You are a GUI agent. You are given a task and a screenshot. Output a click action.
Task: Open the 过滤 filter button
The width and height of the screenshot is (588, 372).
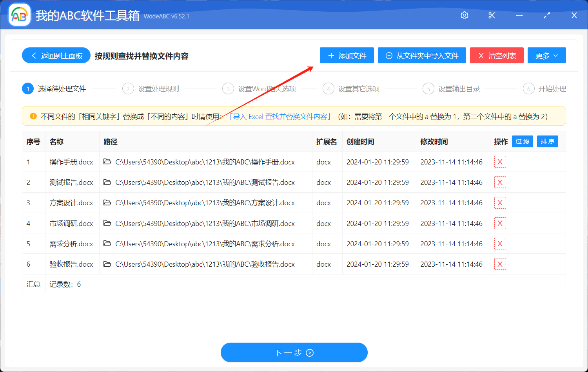tap(522, 141)
